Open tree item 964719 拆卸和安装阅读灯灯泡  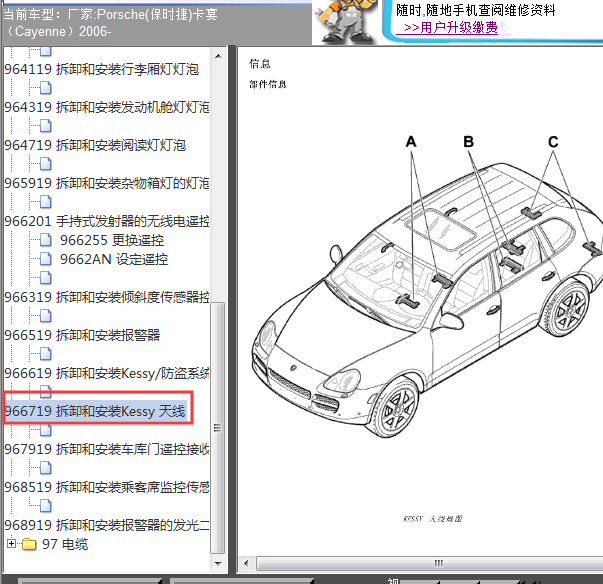click(95, 145)
